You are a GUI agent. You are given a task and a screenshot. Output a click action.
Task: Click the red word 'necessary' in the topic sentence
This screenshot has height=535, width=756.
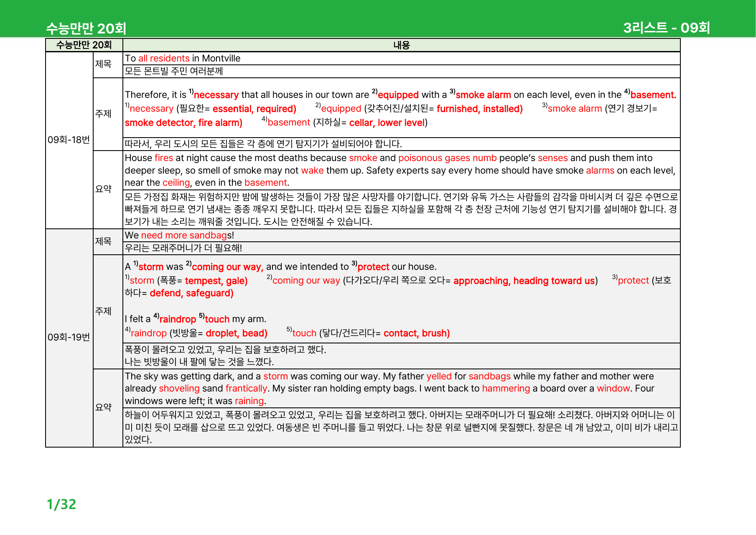tap(216, 95)
